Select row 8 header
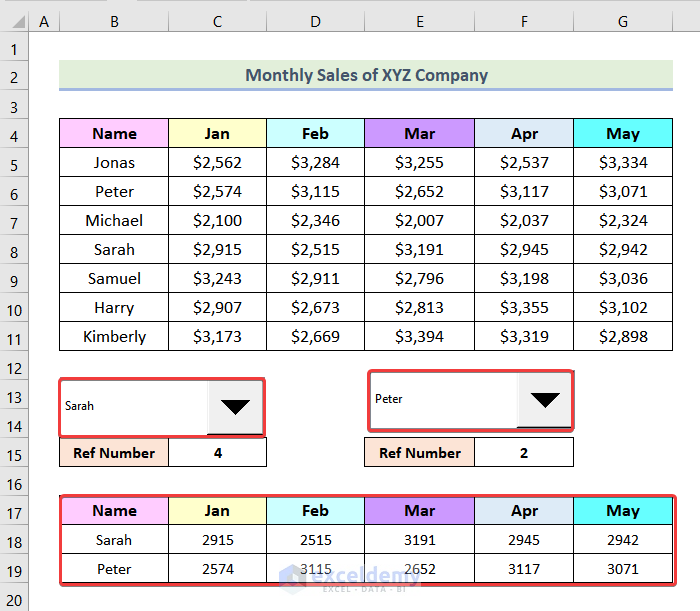Image resolution: width=700 pixels, height=611 pixels. click(x=16, y=249)
